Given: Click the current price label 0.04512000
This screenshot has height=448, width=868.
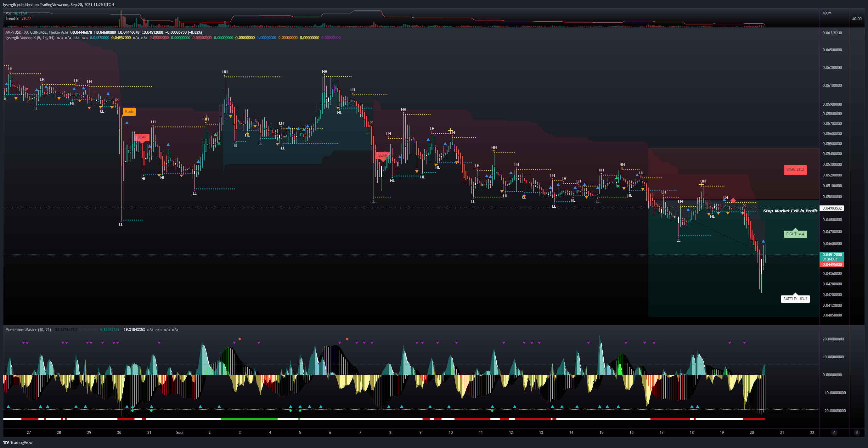Looking at the screenshot, I should coord(831,255).
